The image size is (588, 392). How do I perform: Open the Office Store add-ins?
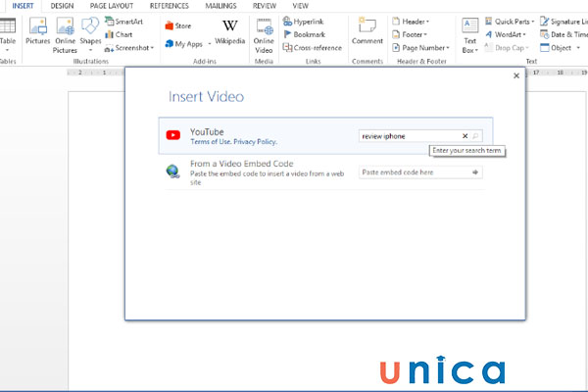(x=178, y=25)
